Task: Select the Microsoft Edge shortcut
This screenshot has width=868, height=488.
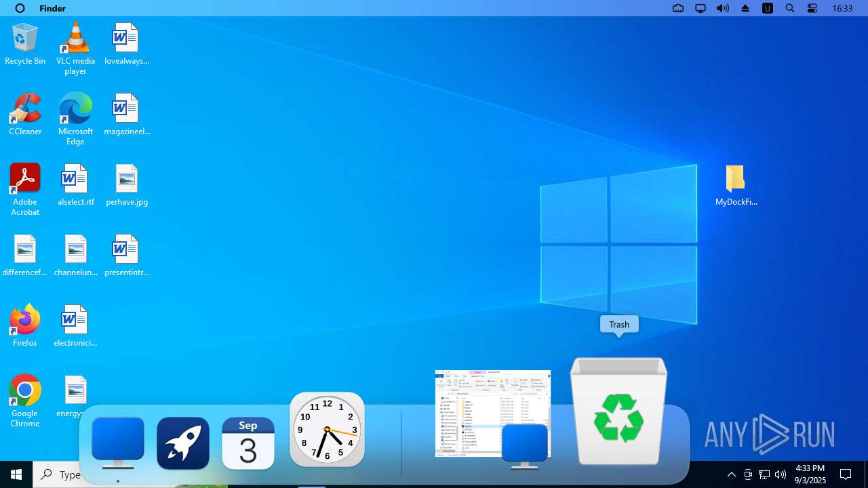Action: click(x=75, y=119)
